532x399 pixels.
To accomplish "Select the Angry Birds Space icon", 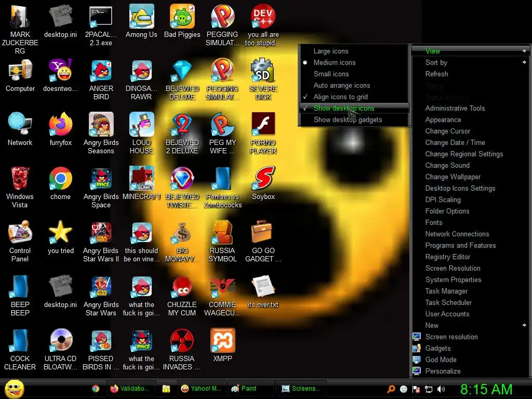I will click(101, 187).
